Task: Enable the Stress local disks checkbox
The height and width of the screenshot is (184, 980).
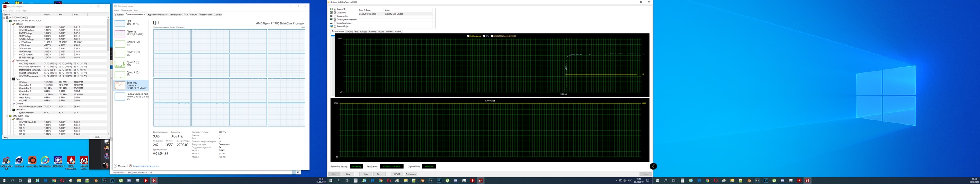Action: pos(335,23)
